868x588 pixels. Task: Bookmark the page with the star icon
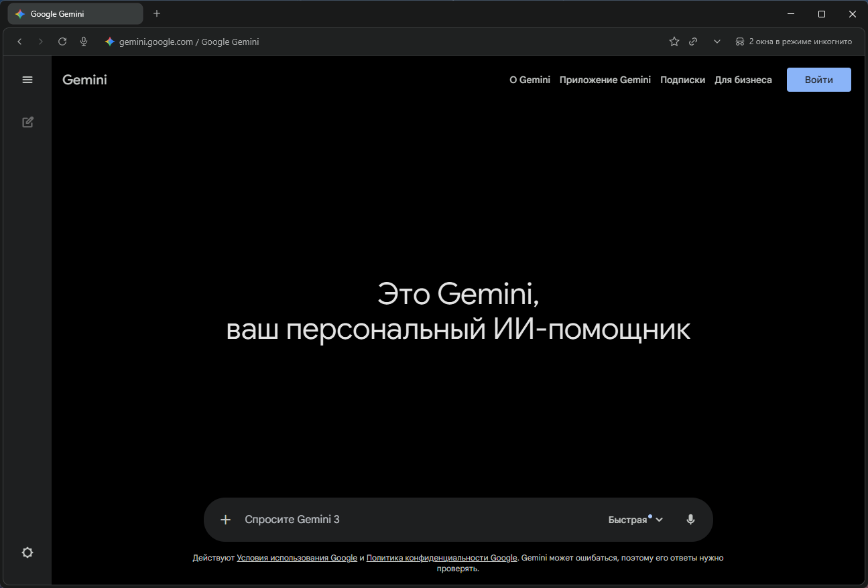pyautogui.click(x=674, y=41)
